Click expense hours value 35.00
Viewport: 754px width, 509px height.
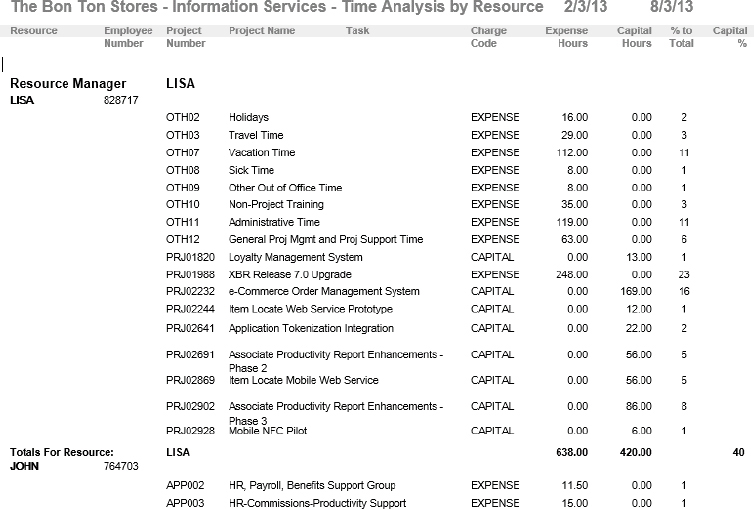coord(574,204)
